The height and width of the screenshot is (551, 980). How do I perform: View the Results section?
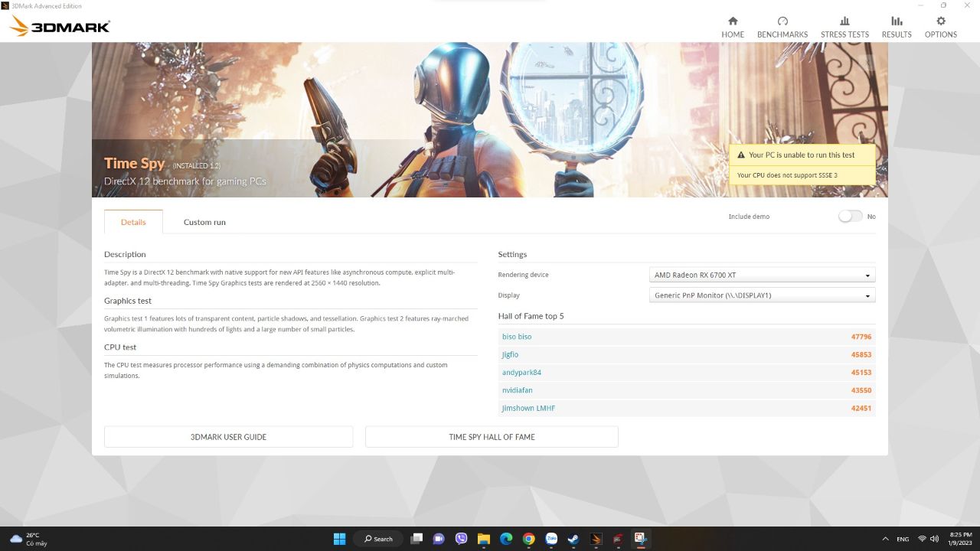click(x=897, y=28)
